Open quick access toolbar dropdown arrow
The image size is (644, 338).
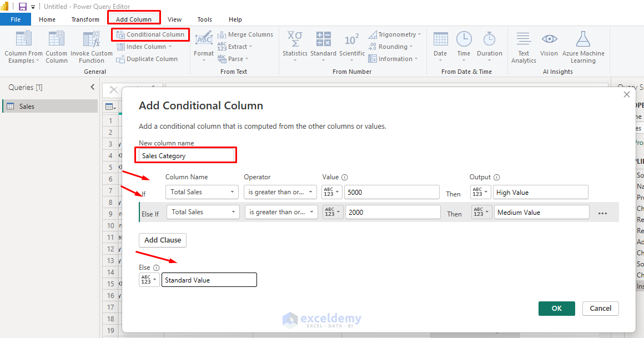point(33,7)
